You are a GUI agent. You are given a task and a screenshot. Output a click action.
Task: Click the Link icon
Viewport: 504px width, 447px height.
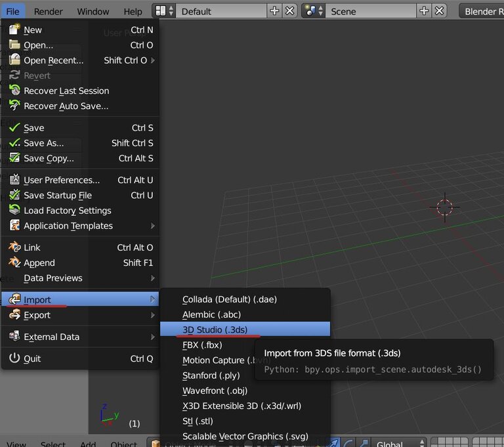14,247
